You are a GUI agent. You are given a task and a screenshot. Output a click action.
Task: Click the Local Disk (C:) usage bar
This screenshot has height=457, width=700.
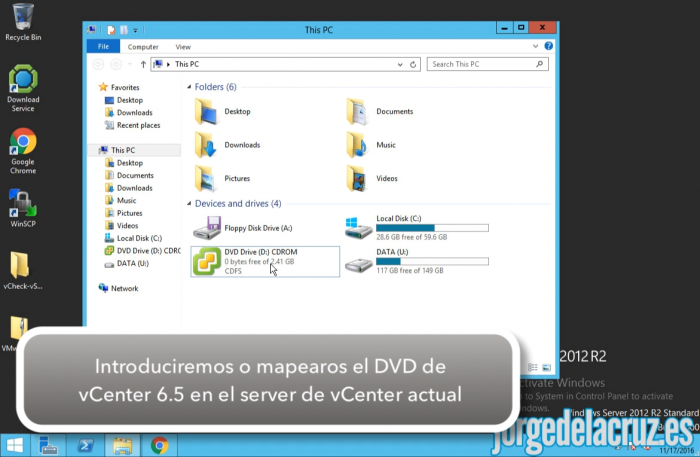pyautogui.click(x=432, y=228)
